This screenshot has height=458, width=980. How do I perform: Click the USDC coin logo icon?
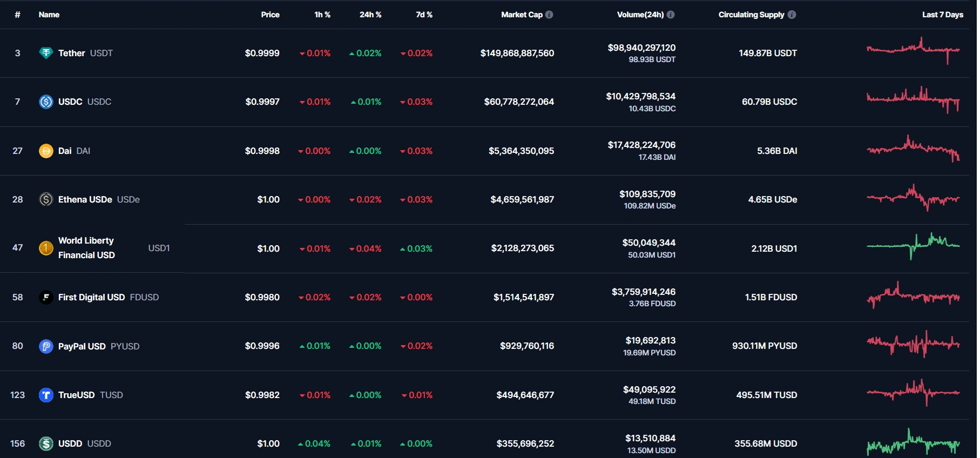pos(46,102)
